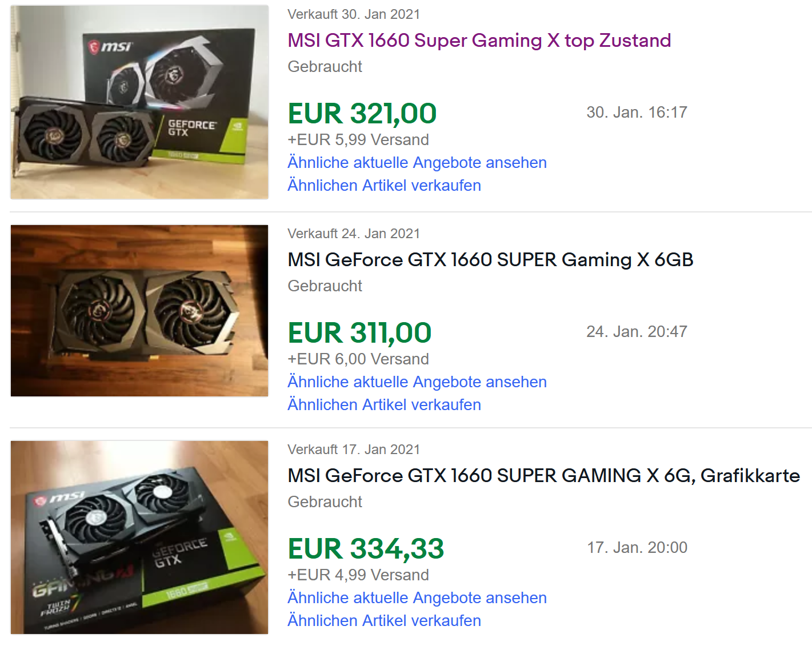Open the MSI GTX 1660 Super Gaming X top Zustand listing
This screenshot has width=812, height=646.
tap(479, 41)
